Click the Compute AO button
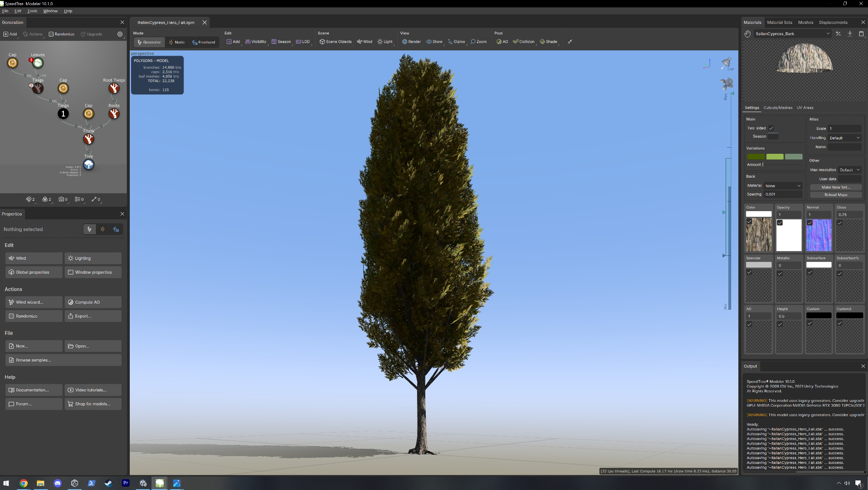This screenshot has width=868, height=490. tap(93, 302)
